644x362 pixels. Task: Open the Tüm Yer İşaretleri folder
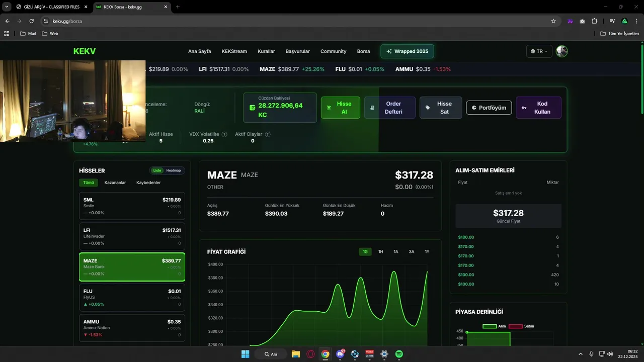tap(620, 33)
